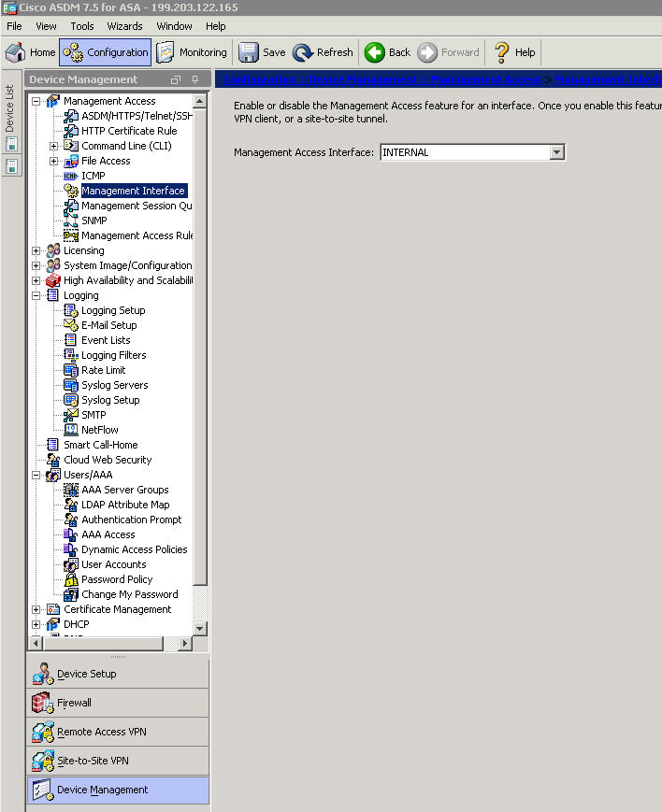Screen dimensions: 662x812
Task: Select Management Access Rules item
Action: (x=137, y=235)
